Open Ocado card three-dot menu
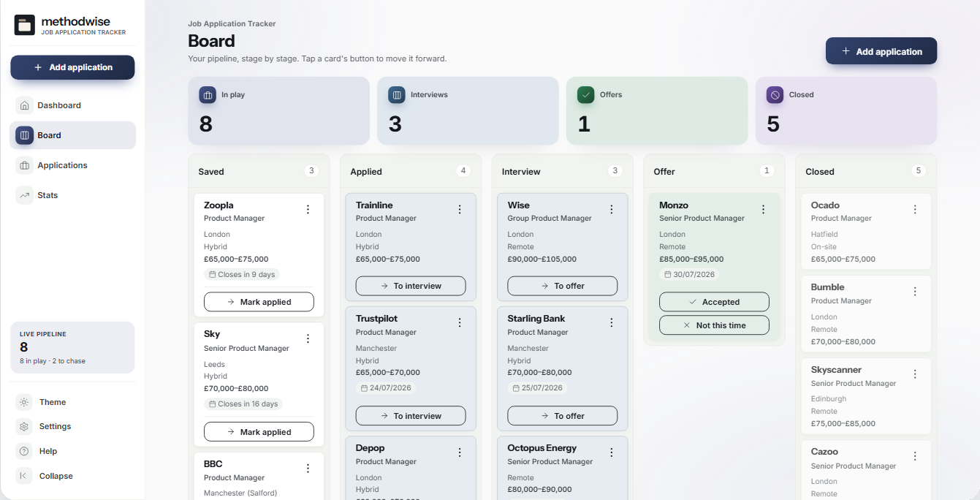This screenshot has height=500, width=980. click(x=915, y=210)
